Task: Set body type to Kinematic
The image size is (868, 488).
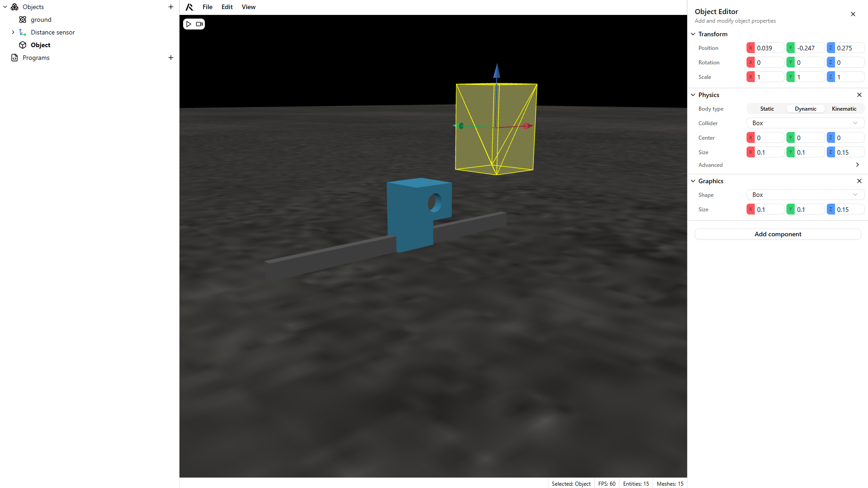Action: [x=844, y=109]
